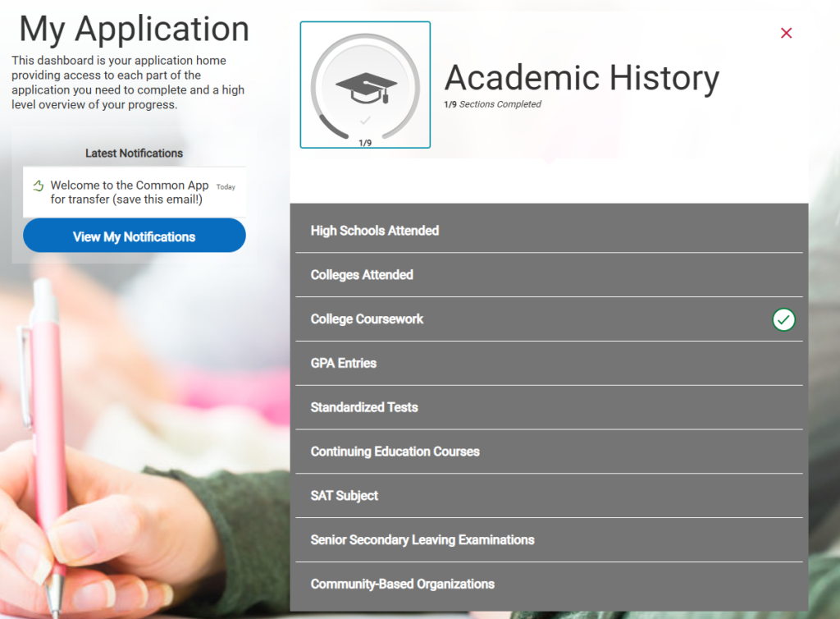Click the Academic History heading
Screen dimensions: 840x619
(582, 78)
